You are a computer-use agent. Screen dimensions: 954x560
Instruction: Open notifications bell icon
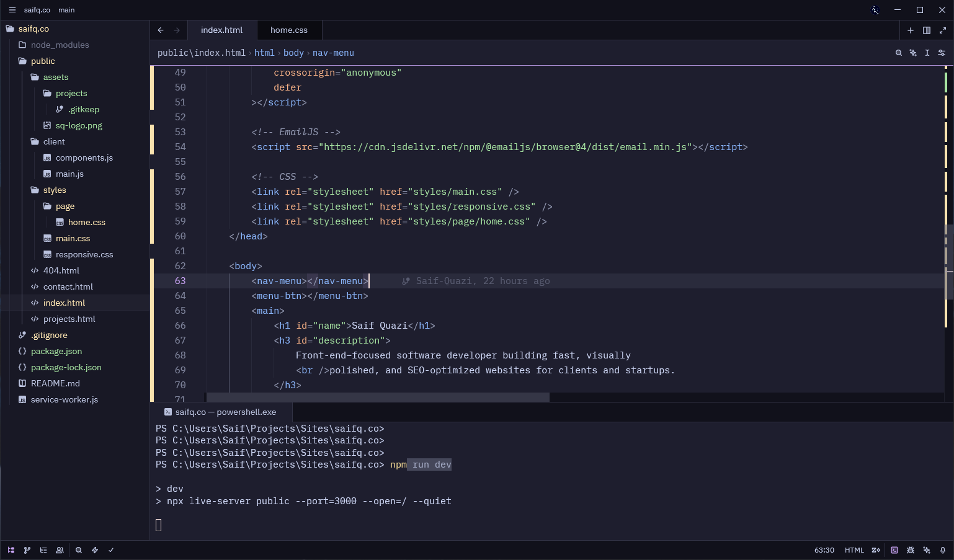tap(943, 550)
